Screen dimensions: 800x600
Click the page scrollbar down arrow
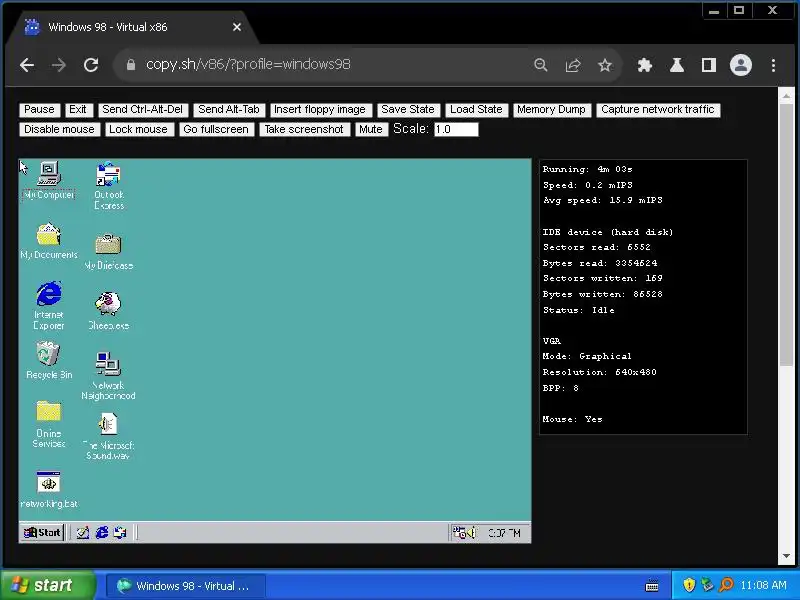pyautogui.click(x=786, y=557)
